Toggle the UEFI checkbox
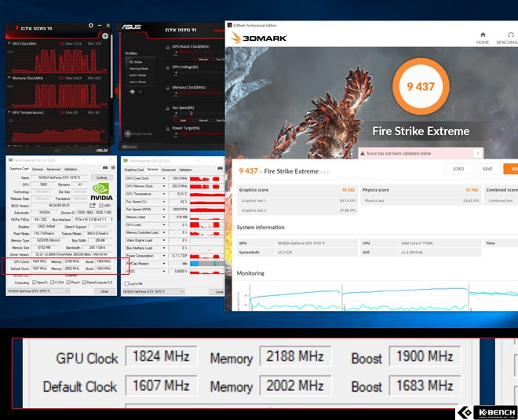 [x=101, y=206]
